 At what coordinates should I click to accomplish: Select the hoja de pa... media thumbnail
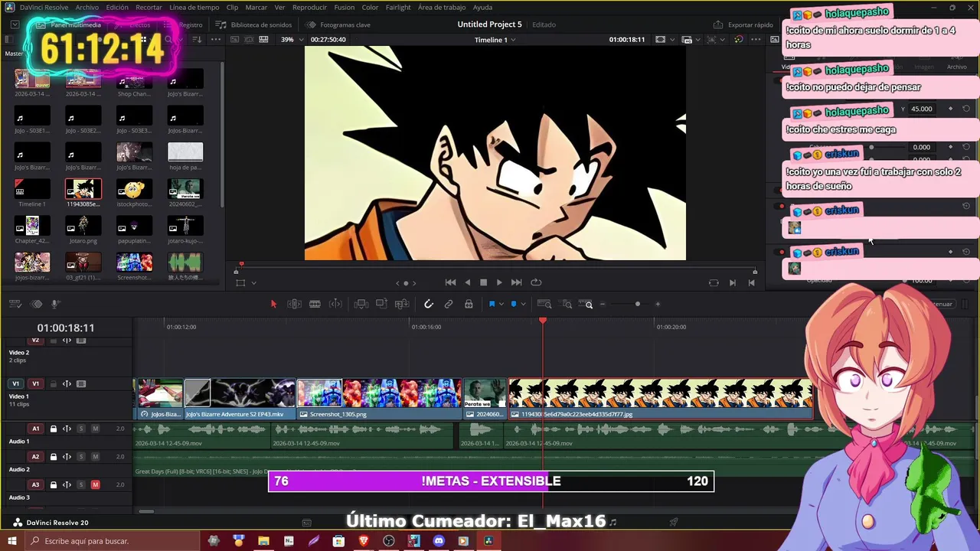point(185,152)
